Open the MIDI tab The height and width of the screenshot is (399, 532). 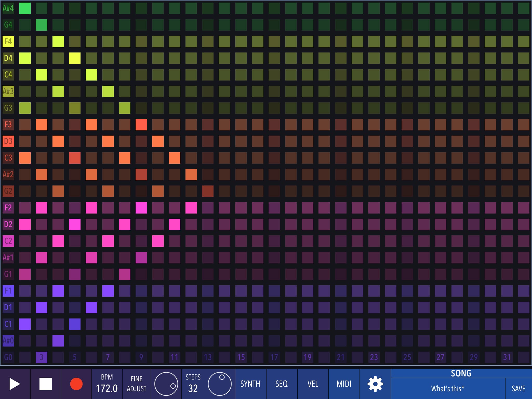coord(344,384)
